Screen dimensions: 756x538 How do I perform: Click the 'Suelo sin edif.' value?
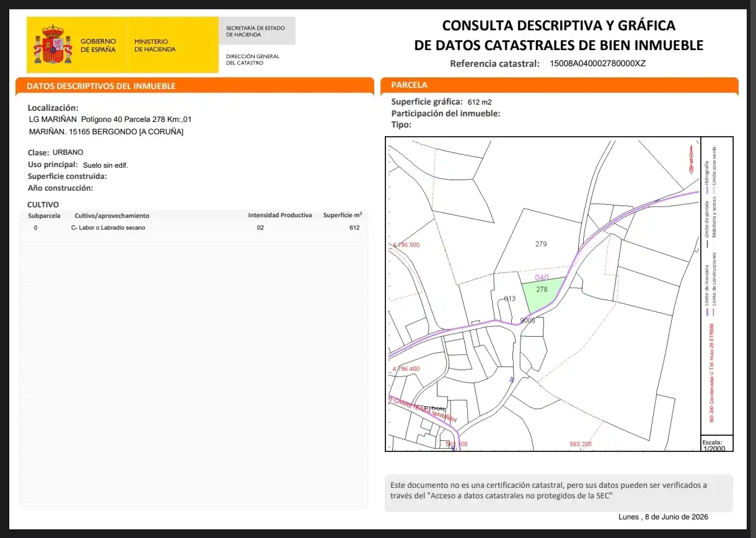pos(105,165)
